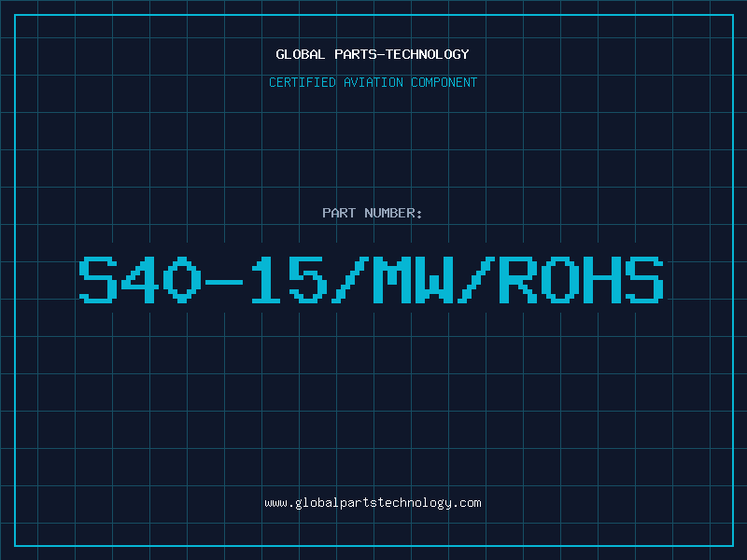The image size is (747, 560).
Task: Click the PART NUMBER: label
Action: (373, 213)
